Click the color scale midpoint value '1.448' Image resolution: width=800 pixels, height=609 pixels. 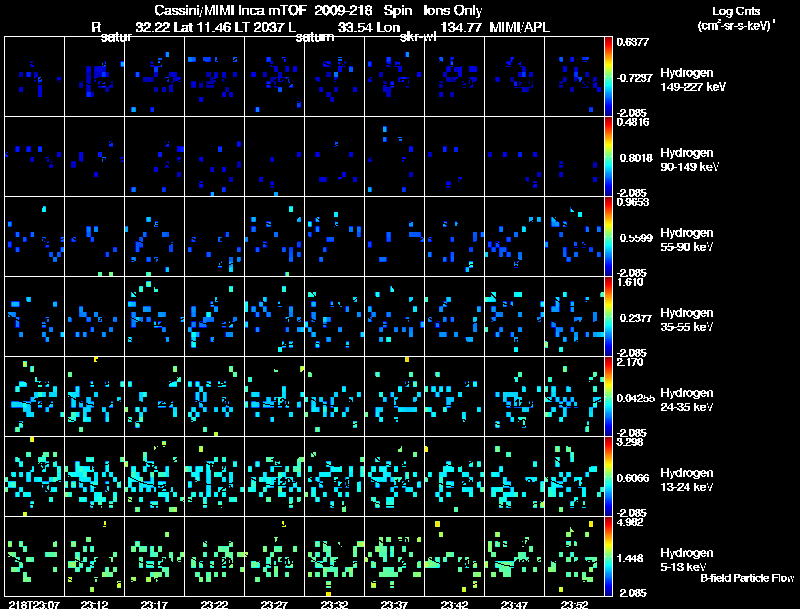pos(630,559)
